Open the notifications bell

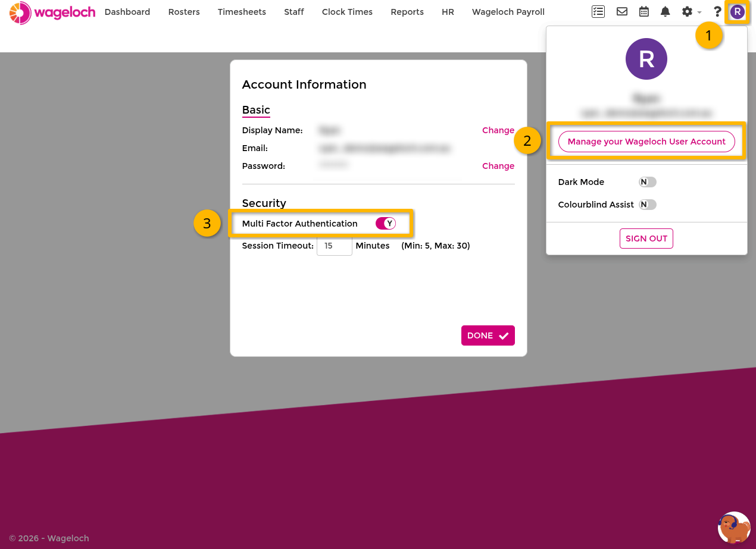[666, 11]
